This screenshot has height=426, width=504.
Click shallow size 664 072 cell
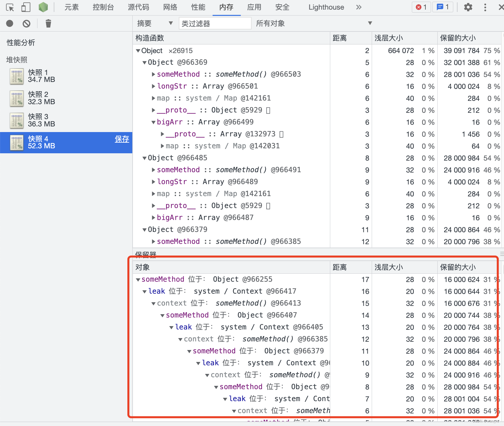[401, 51]
